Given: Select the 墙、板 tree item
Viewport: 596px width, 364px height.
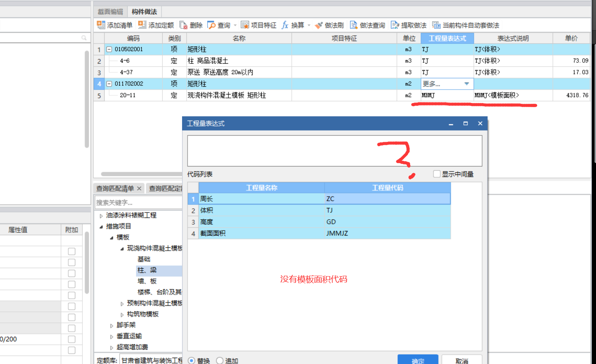Looking at the screenshot, I should [x=147, y=281].
